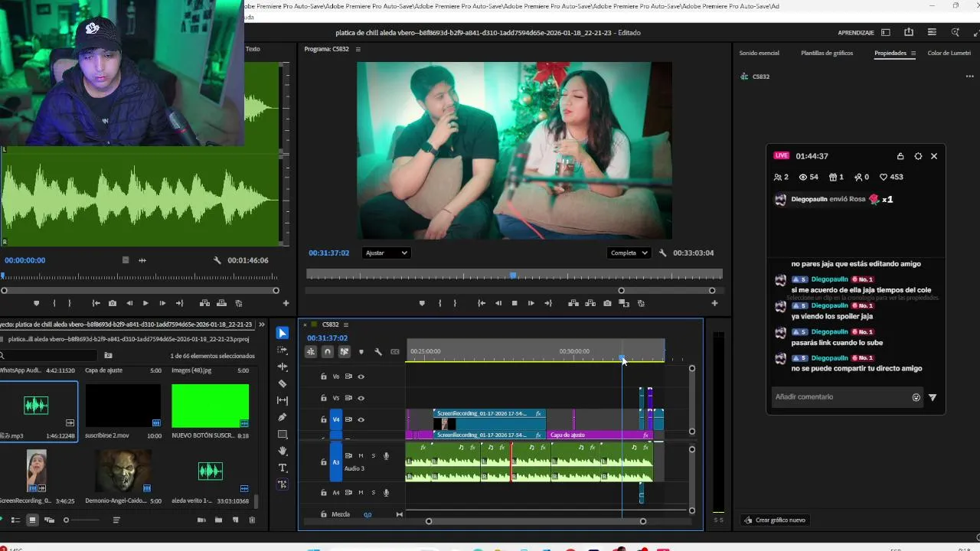Open the CS832 timeline panel menu
Image resolution: width=980 pixels, height=551 pixels.
[x=346, y=324]
